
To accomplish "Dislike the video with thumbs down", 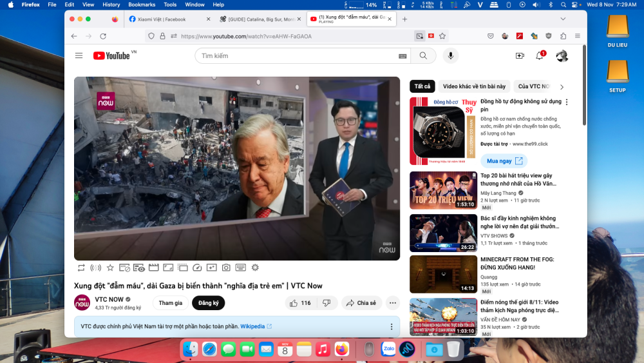I will tap(327, 303).
